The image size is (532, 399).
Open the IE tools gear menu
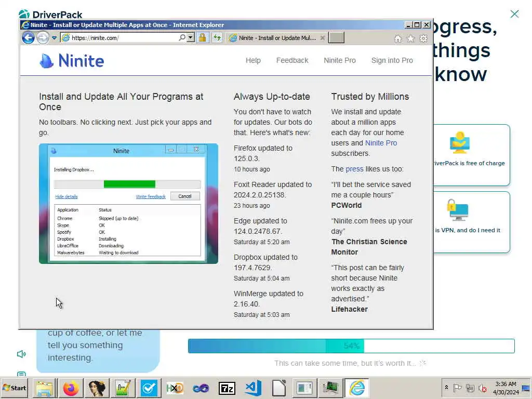tap(423, 38)
